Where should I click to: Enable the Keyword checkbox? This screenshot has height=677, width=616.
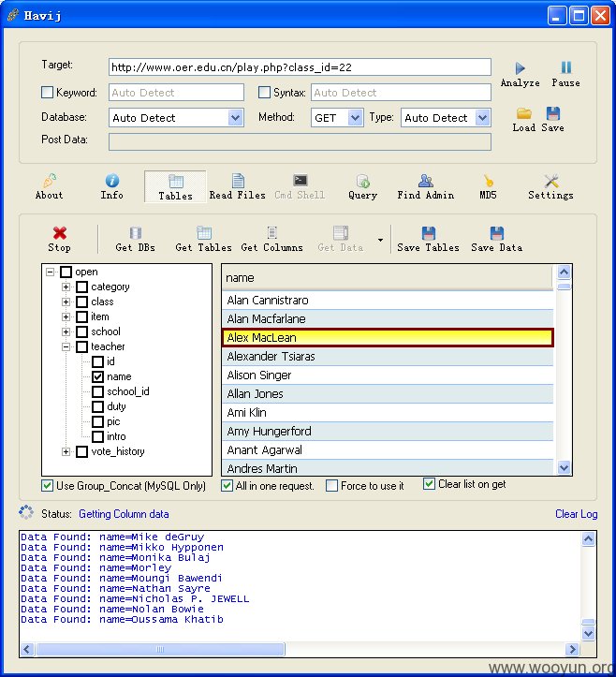(x=47, y=93)
